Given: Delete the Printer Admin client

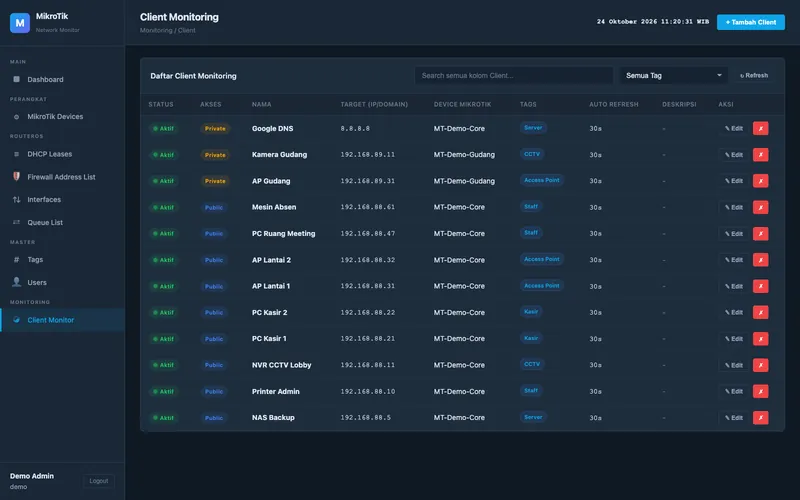Looking at the screenshot, I should 760,391.
